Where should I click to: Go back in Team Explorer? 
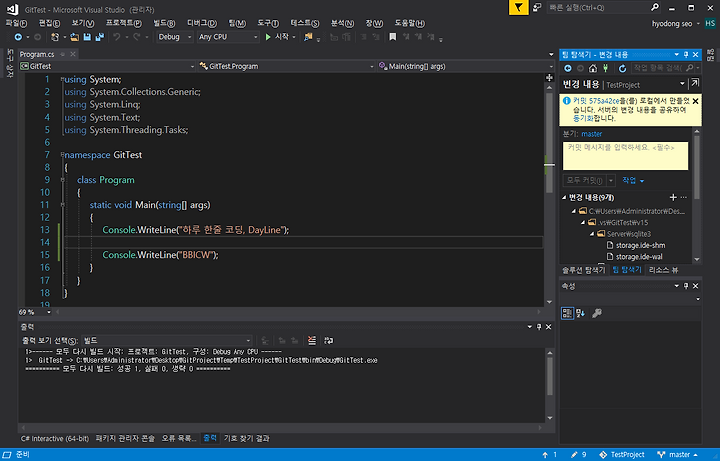(x=568, y=68)
